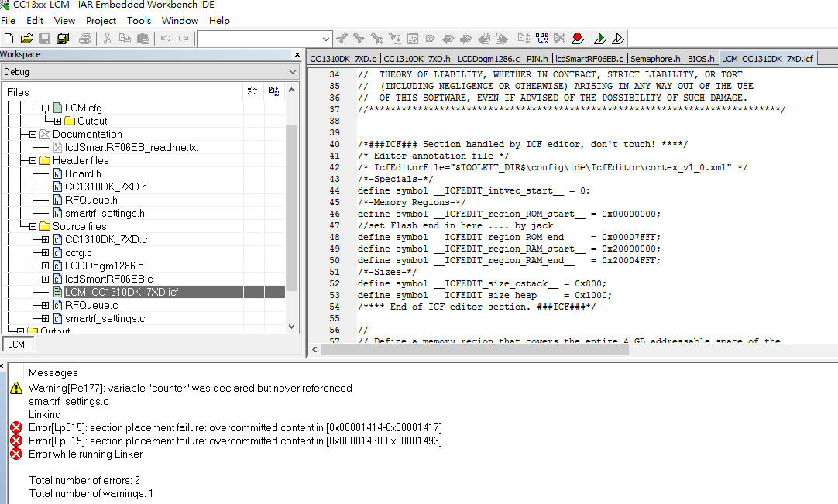Click Warning[Pe177] counter message
Viewport: 838px width, 504px height.
point(191,389)
